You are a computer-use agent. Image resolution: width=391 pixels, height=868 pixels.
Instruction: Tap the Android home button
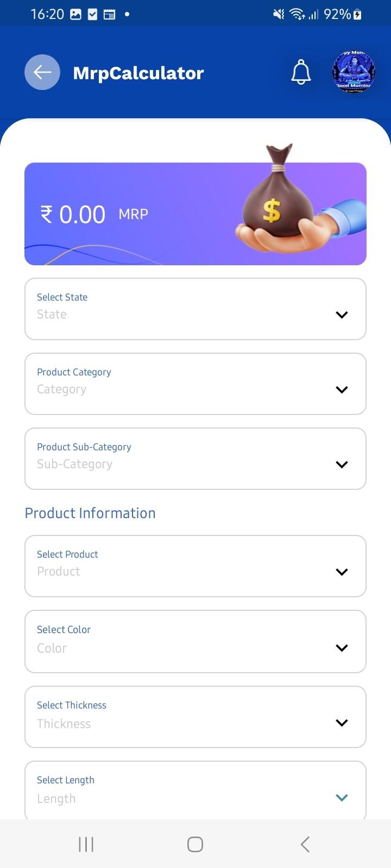[x=195, y=844]
